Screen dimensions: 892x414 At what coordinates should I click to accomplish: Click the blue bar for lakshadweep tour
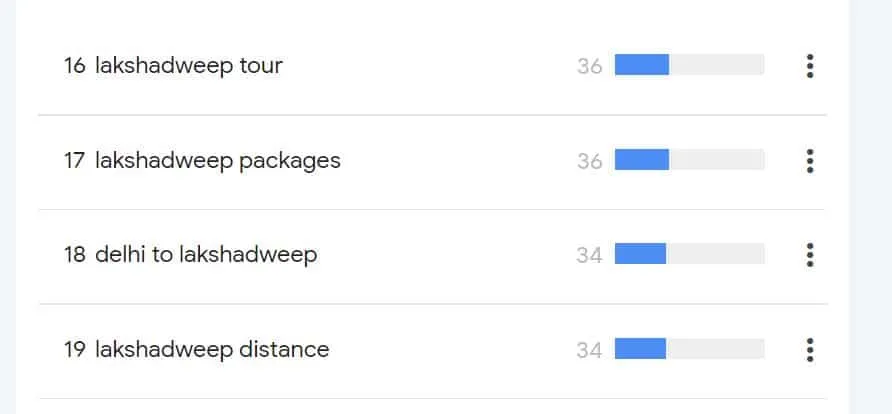click(x=689, y=65)
